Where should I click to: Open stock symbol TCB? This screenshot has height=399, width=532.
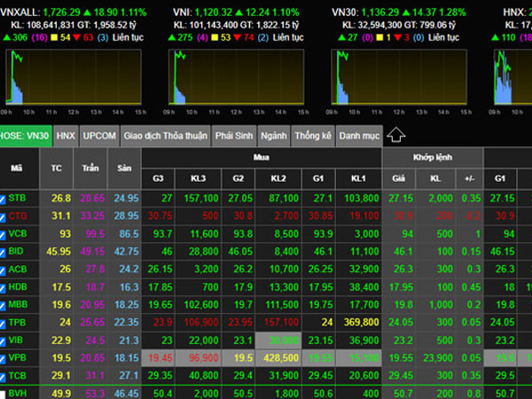pos(18,376)
